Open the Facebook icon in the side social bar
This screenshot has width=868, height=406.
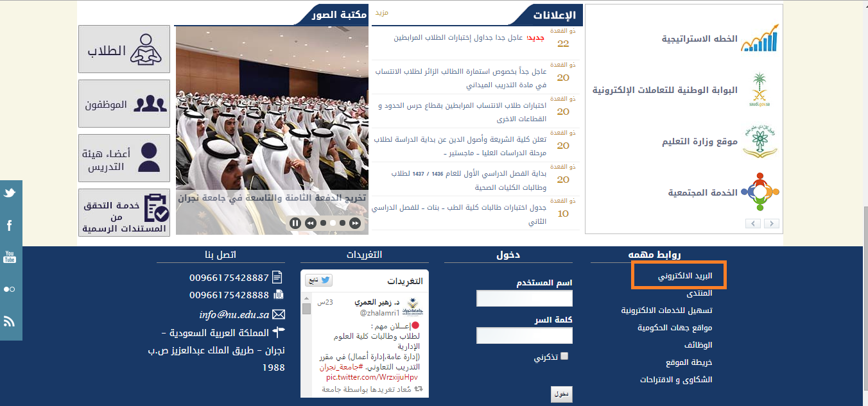pyautogui.click(x=10, y=225)
